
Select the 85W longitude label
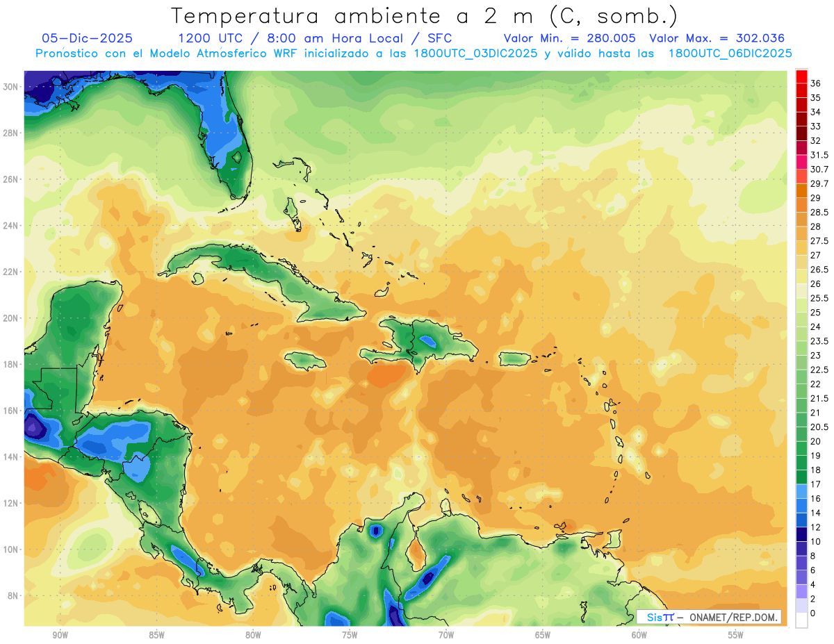(156, 636)
